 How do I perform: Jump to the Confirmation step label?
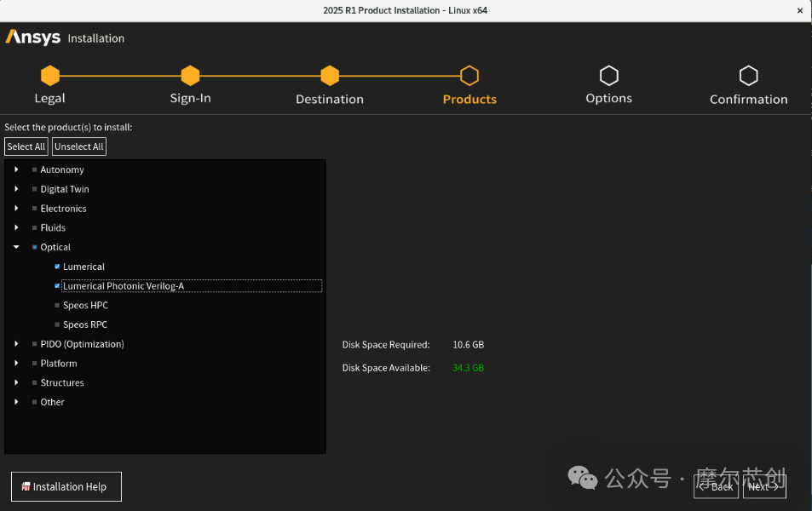pyautogui.click(x=749, y=99)
